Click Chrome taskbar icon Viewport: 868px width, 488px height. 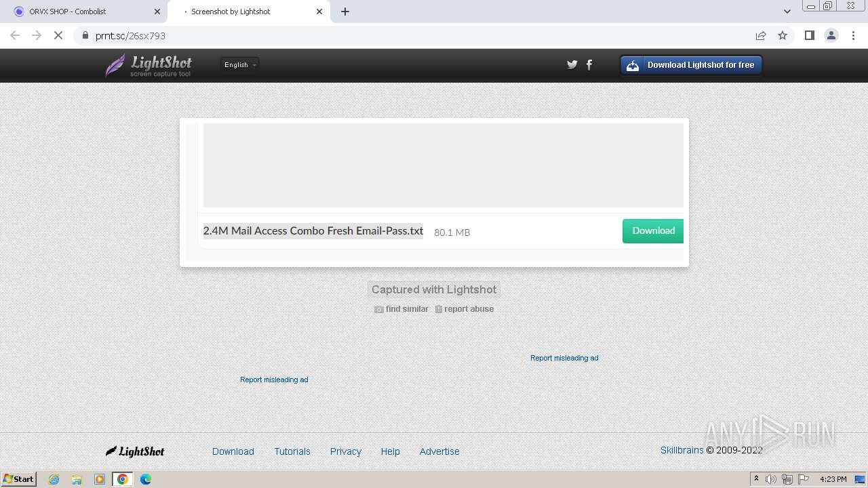coord(123,479)
